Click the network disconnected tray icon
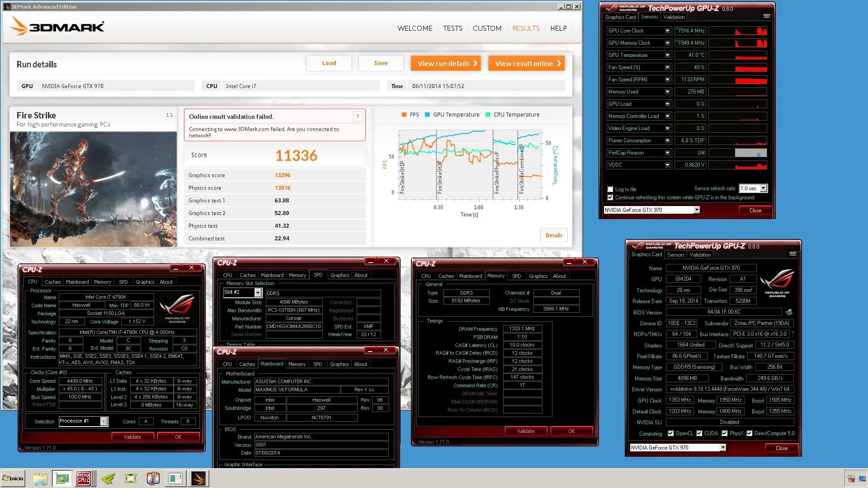 click(851, 479)
